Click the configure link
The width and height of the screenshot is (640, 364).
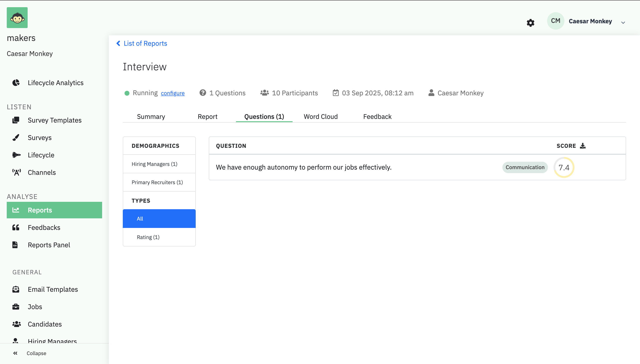point(173,93)
